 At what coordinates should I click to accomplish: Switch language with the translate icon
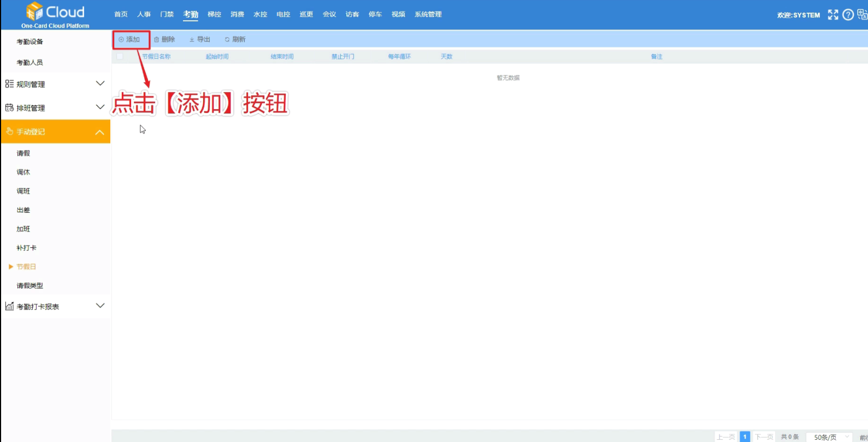click(863, 15)
